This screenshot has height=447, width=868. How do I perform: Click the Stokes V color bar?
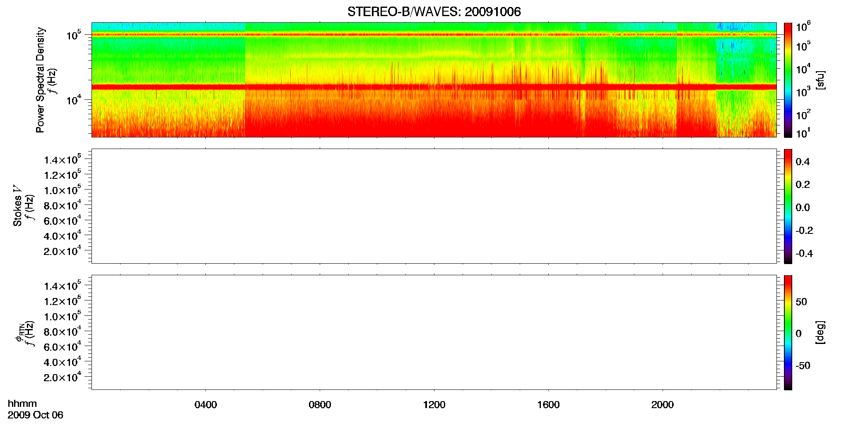pos(788,206)
